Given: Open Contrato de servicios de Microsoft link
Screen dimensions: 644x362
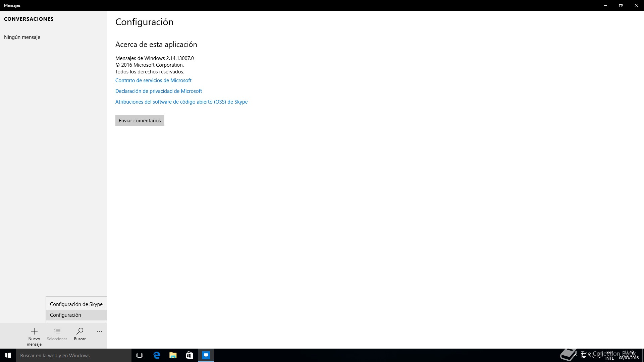Looking at the screenshot, I should tap(153, 80).
